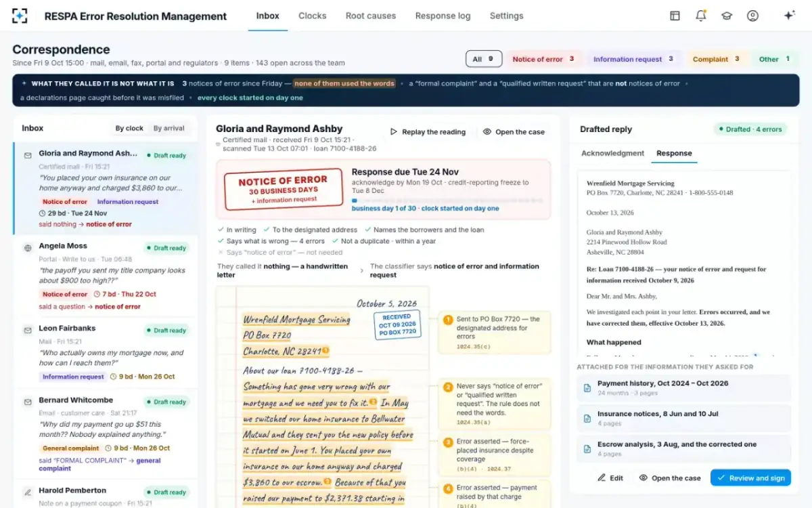Image resolution: width=812 pixels, height=508 pixels.
Task: Click the business day 1 of 30 progress bar
Action: click(448, 200)
